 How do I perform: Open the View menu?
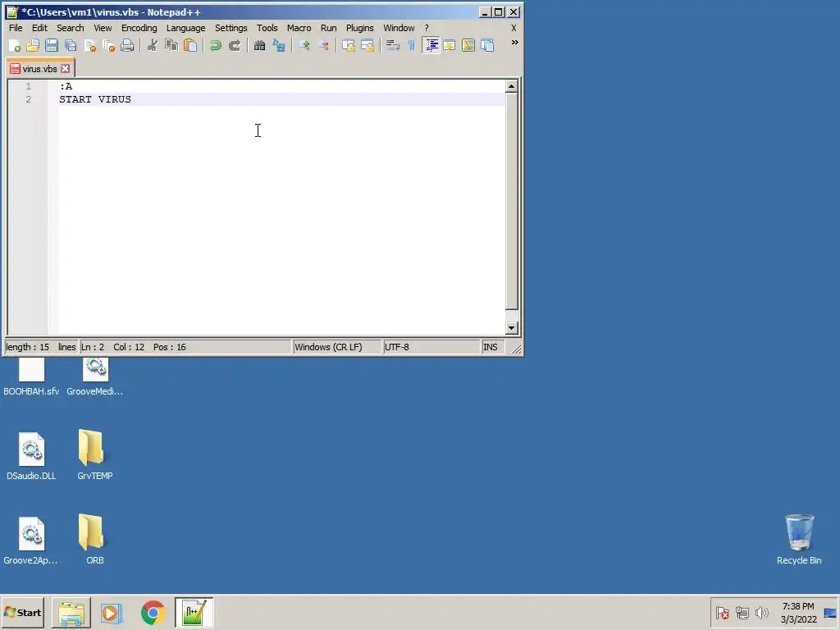[x=103, y=28]
